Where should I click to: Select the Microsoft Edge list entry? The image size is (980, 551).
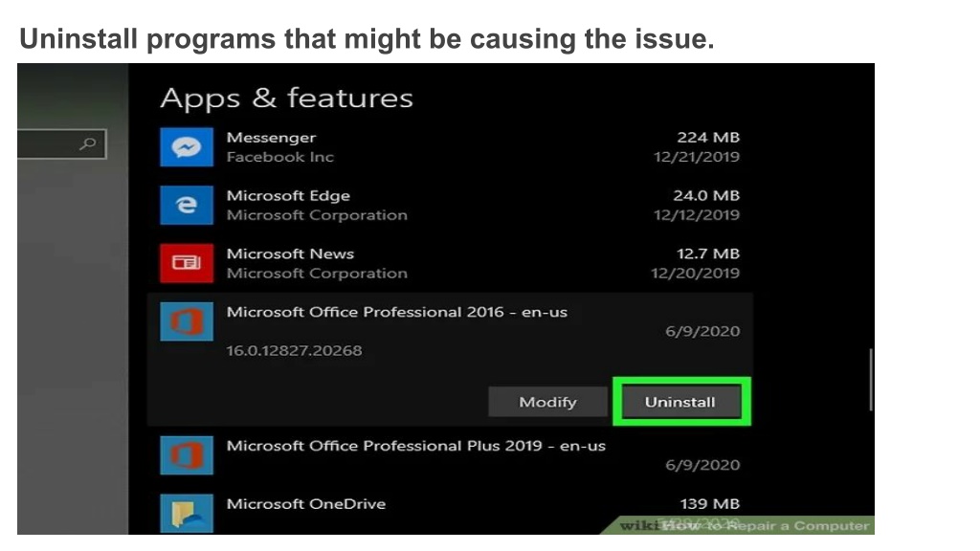click(450, 205)
